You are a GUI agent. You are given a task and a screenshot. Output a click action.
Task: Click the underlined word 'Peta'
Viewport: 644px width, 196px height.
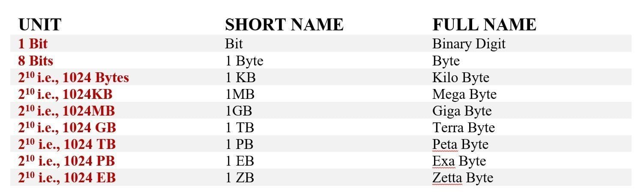click(444, 144)
